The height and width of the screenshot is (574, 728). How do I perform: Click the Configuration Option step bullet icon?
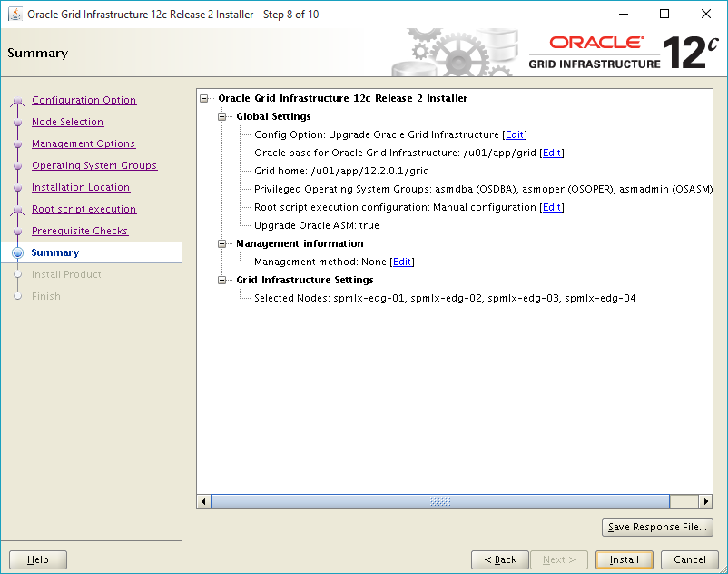pyautogui.click(x=17, y=101)
